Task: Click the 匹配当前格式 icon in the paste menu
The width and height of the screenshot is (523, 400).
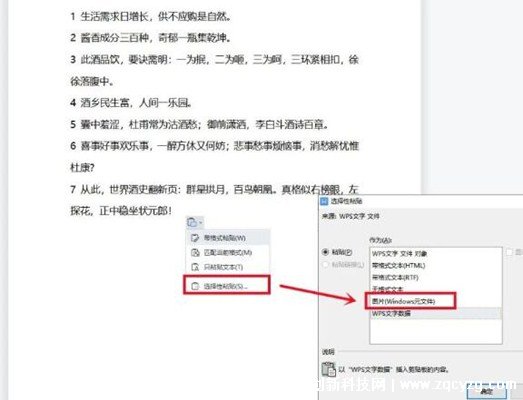Action: pos(195,253)
